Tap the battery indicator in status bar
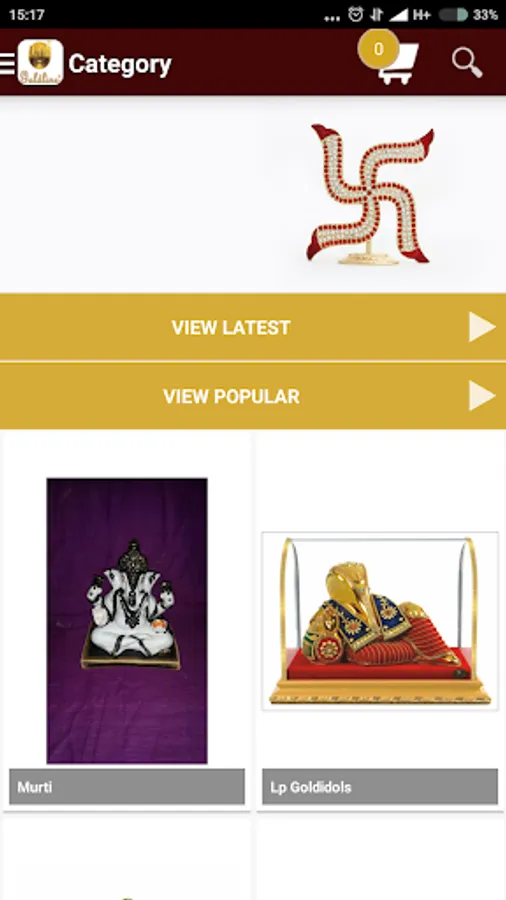The width and height of the screenshot is (506, 900). pos(453,15)
